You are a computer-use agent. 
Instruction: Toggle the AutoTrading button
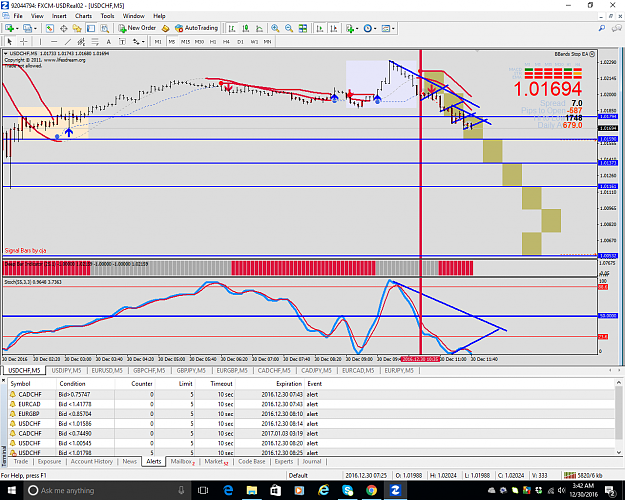tap(197, 28)
